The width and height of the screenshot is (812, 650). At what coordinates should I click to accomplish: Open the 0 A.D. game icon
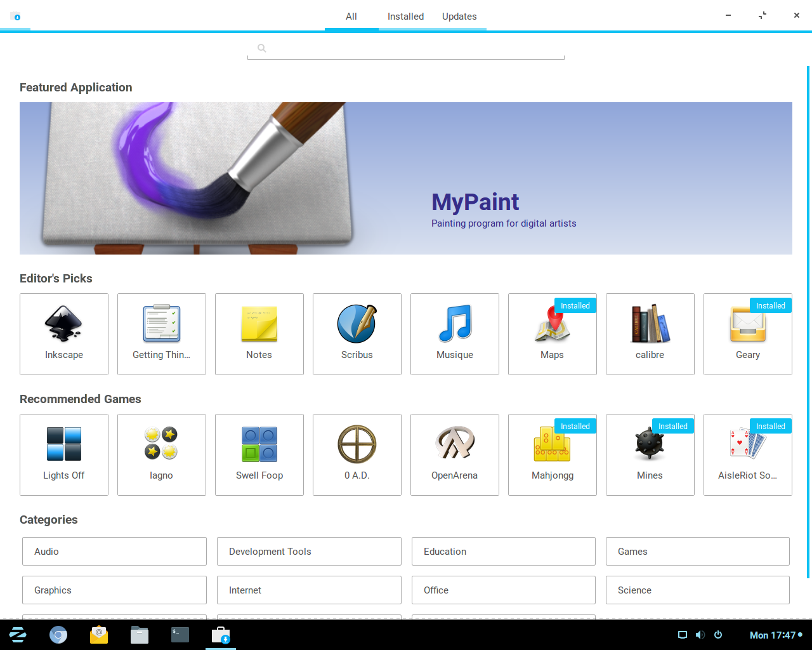click(x=357, y=444)
